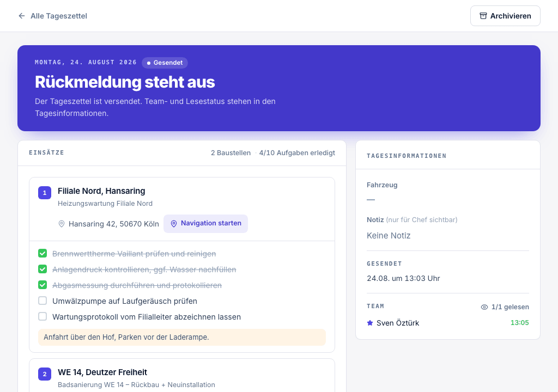Screen dimensions: 558x392
Task: Click the Rückmeldung steht aus headline
Action: pos(125,82)
